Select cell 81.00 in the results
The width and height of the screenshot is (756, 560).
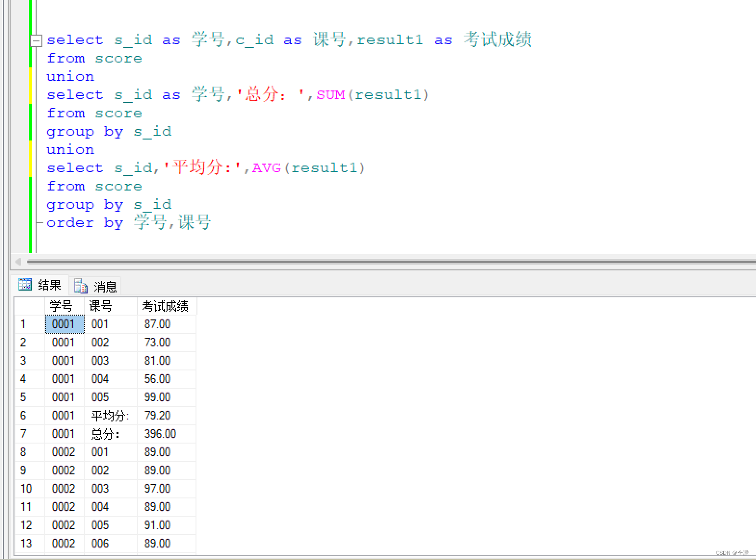tap(167, 361)
